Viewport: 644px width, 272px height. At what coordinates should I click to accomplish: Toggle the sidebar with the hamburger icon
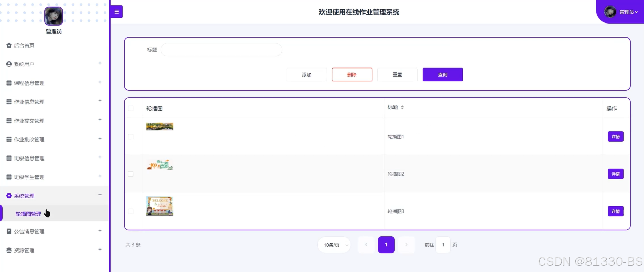(x=116, y=12)
